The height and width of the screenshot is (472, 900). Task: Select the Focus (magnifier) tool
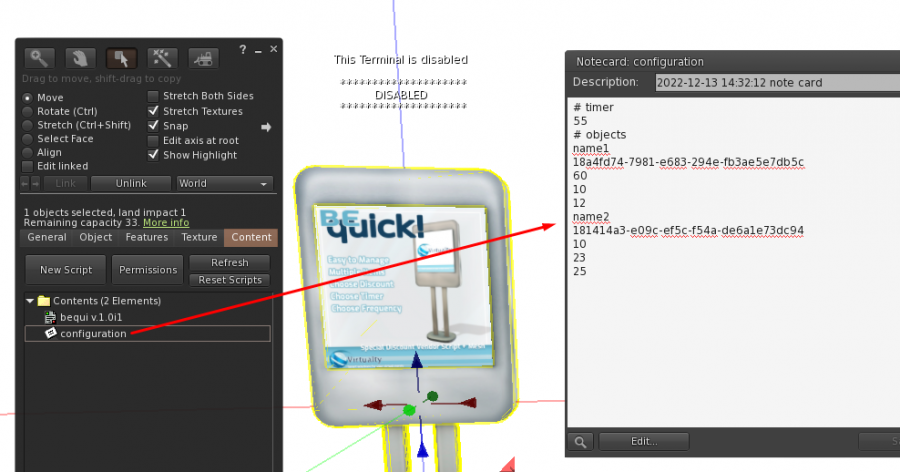(40, 58)
